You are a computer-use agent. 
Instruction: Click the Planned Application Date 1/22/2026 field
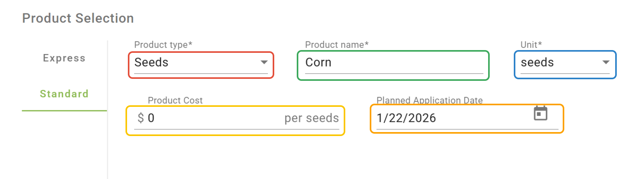pyautogui.click(x=450, y=118)
